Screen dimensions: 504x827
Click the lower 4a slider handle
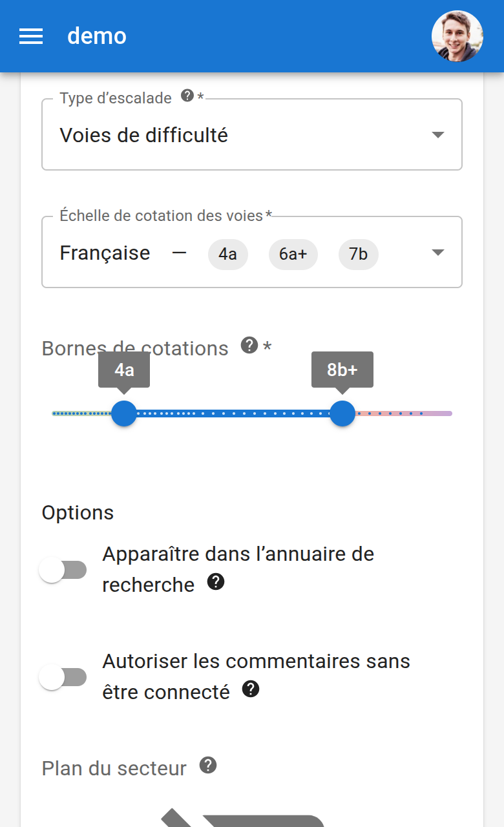click(124, 413)
